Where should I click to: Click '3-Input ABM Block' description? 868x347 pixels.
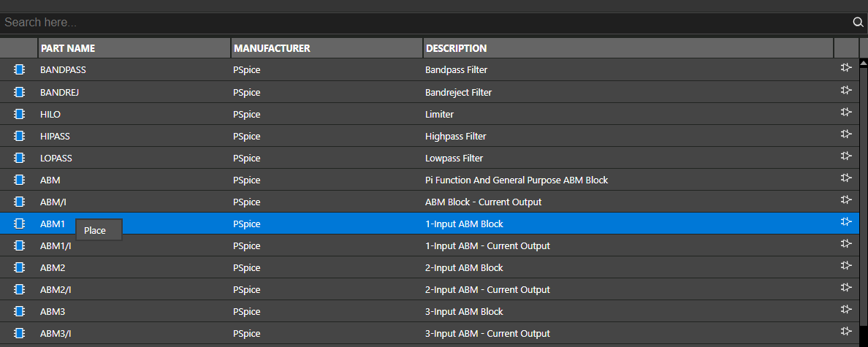click(x=464, y=312)
